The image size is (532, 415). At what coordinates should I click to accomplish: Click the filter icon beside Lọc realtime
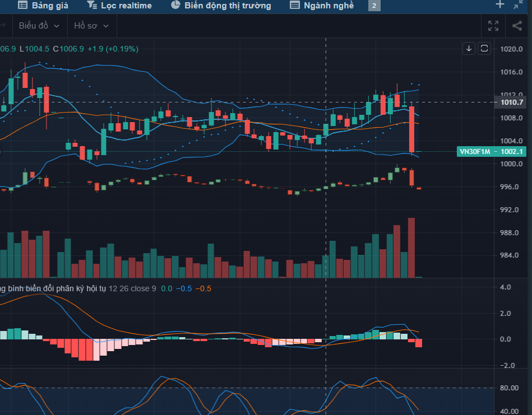click(92, 5)
